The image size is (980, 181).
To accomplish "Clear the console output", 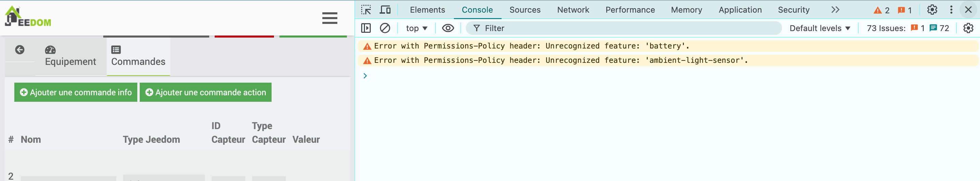I will click(385, 28).
